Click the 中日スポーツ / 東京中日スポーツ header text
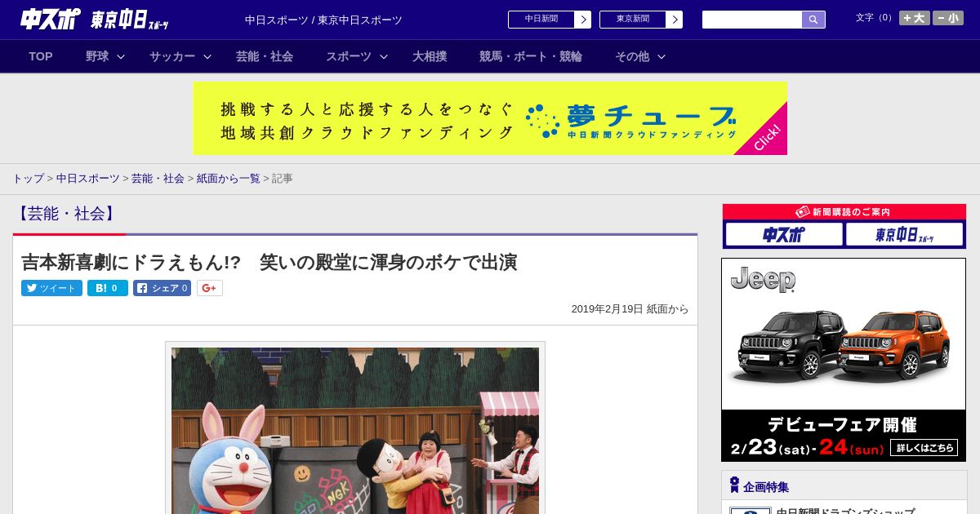 click(323, 20)
